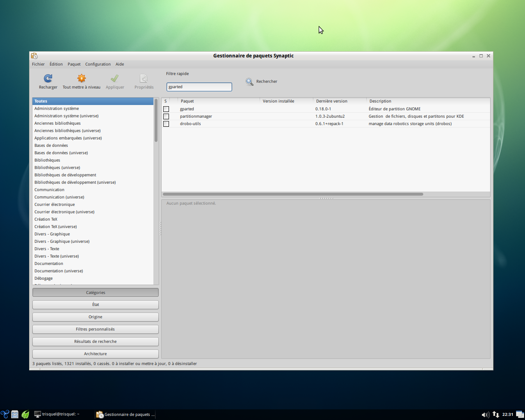Viewport: 525px width, 420px height.
Task: Sort by the Paquet column header
Action: (219, 101)
